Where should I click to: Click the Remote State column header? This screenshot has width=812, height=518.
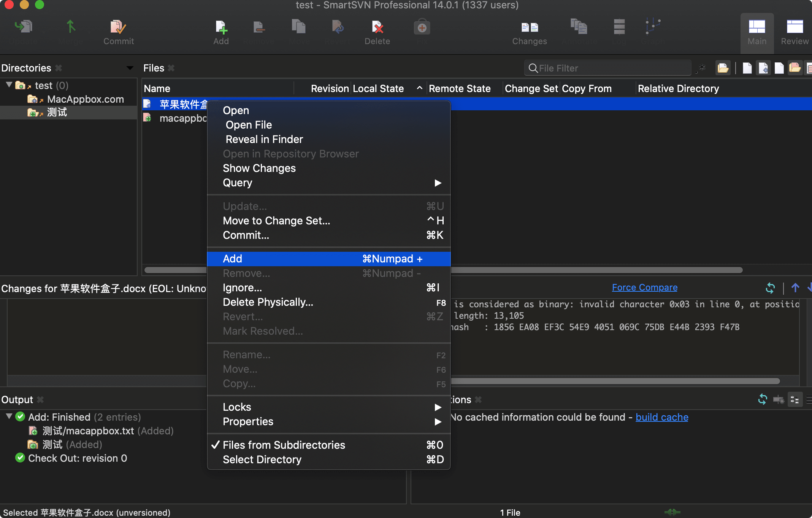(464, 89)
